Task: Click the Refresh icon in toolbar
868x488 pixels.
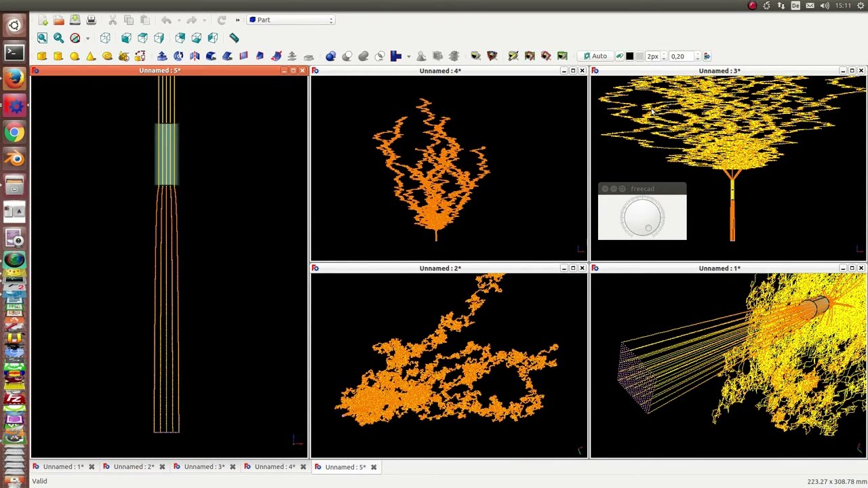Action: 221,20
